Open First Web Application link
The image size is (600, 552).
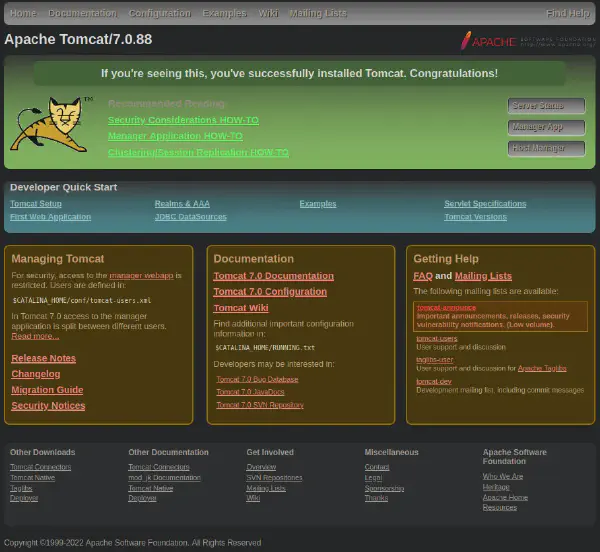51,217
